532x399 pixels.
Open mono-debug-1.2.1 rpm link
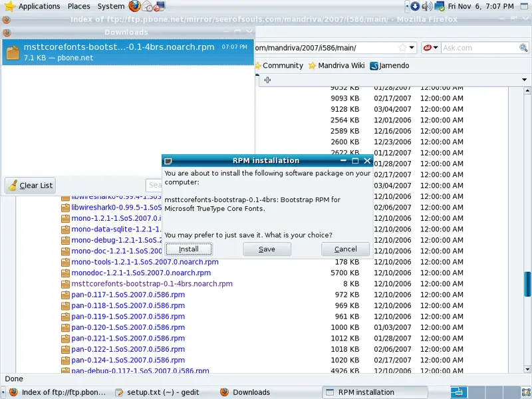[x=116, y=240]
